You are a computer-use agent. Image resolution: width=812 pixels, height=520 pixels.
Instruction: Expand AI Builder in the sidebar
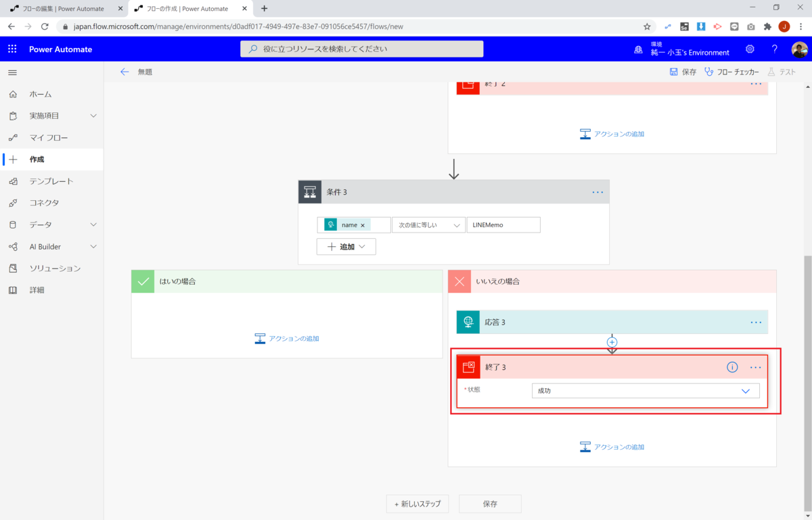coord(93,246)
